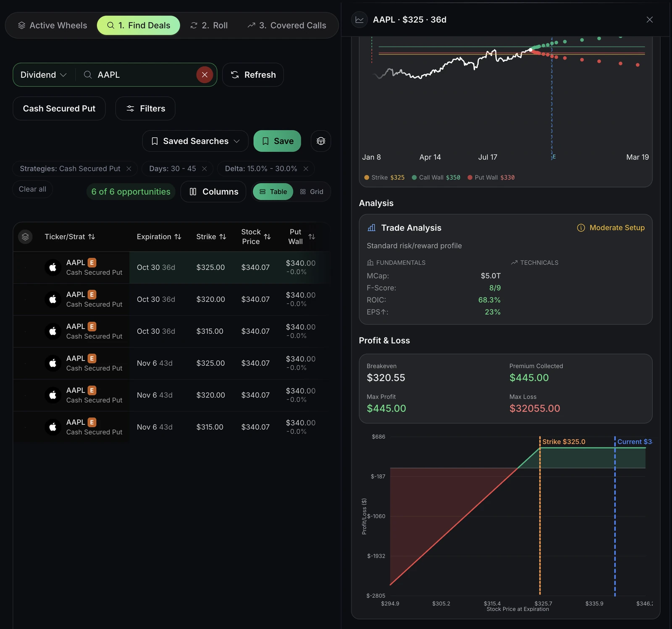The image size is (672, 629).
Task: Select the Nov 6 $325.00 strike cell
Action: pyautogui.click(x=210, y=363)
